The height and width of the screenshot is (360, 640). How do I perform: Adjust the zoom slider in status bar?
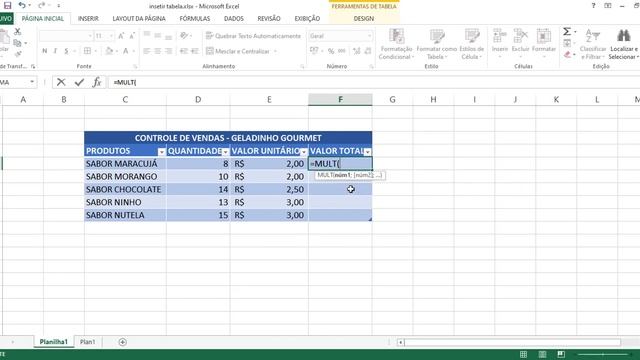[602, 354]
